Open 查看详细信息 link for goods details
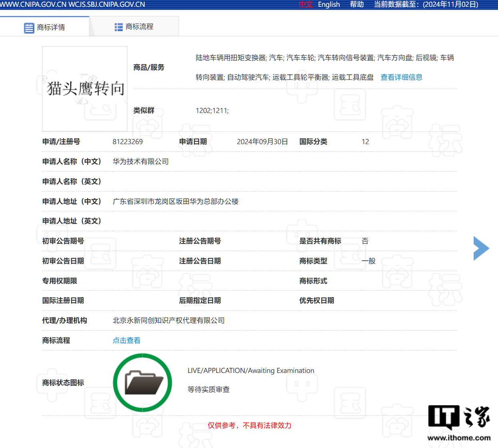 (x=401, y=77)
